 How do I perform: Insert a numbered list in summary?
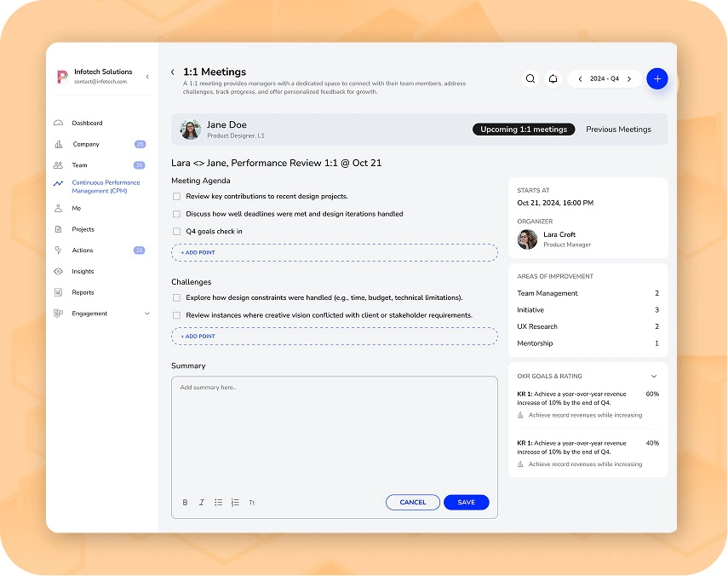tap(235, 503)
